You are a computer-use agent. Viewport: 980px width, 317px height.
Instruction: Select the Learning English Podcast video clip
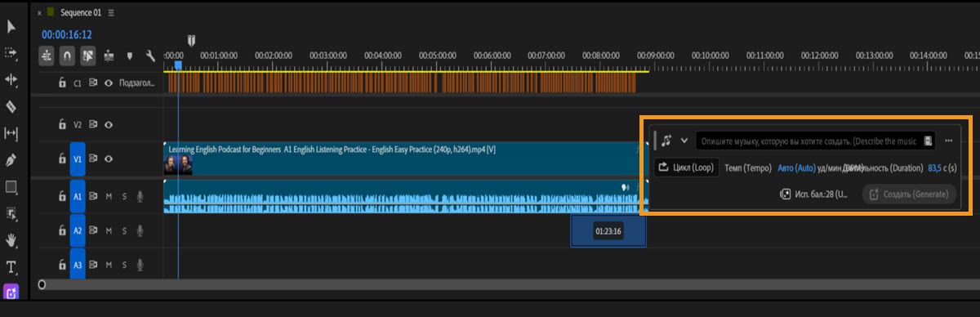[406, 159]
